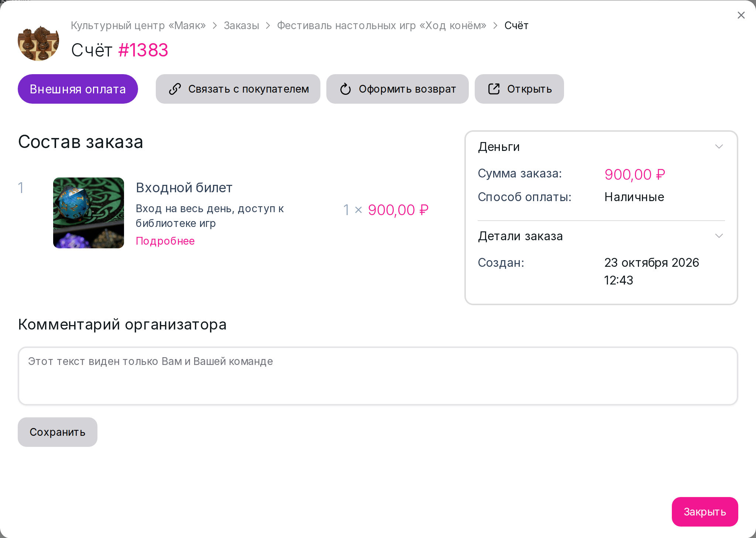Click the refund arrow icon on Оформить возврат
This screenshot has width=756, height=538.
click(346, 89)
